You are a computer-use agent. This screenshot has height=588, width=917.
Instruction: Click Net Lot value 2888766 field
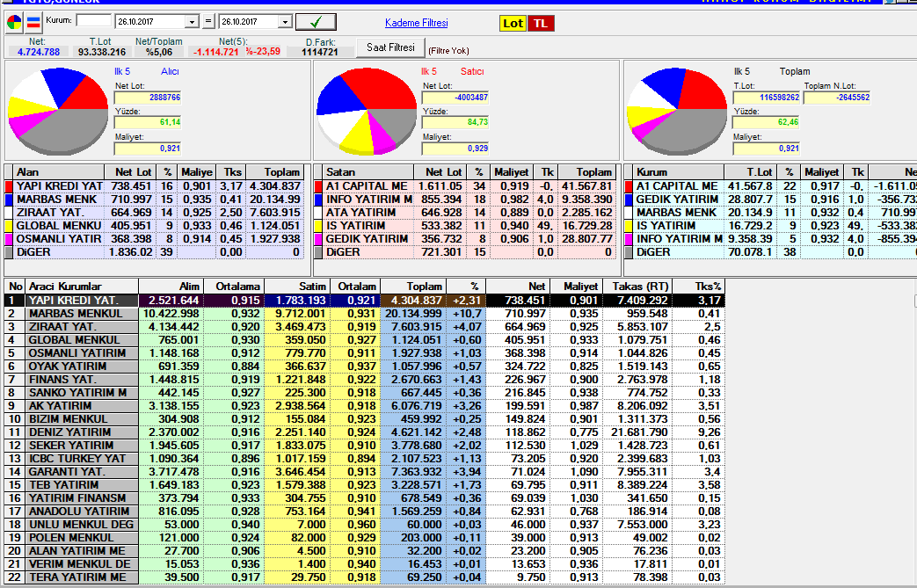[148, 97]
